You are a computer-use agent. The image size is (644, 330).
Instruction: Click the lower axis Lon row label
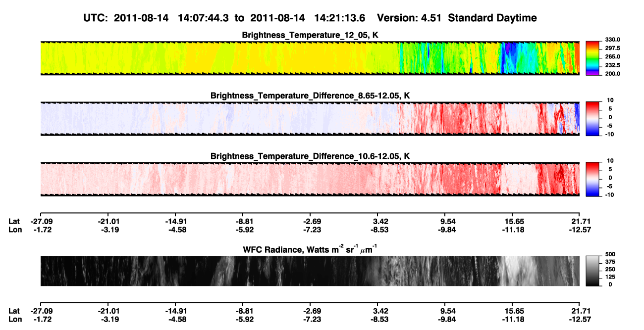[14, 319]
